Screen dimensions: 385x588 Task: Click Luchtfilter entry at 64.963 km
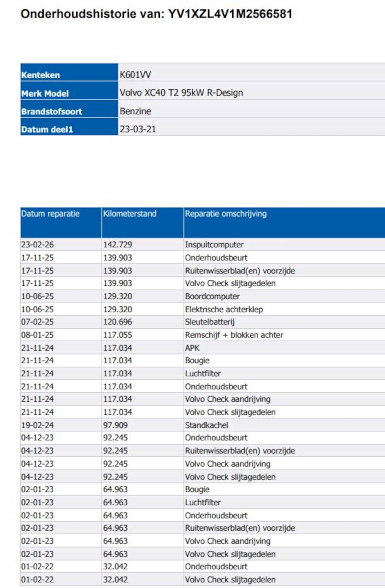pos(203,502)
